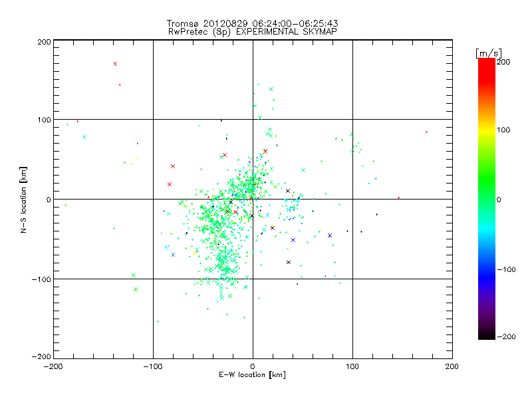Click the colorbar's "0" tick label

(x=499, y=199)
